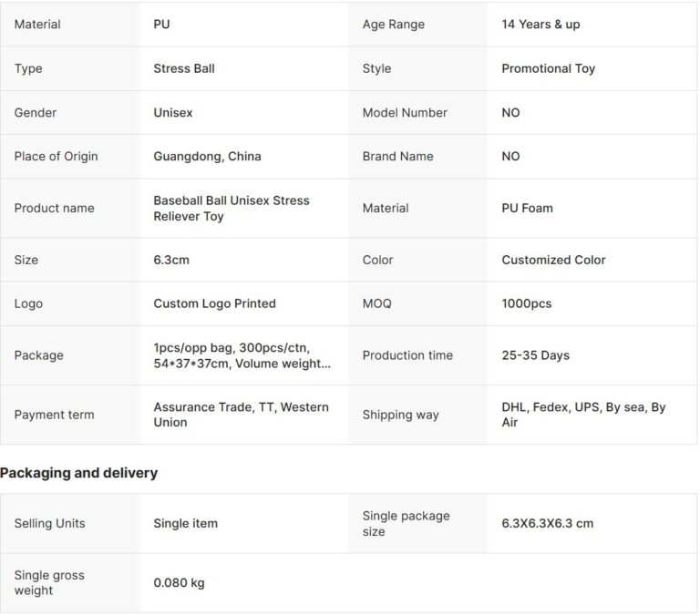The height and width of the screenshot is (616, 700).
Task: Select the "Unisex" gender value
Action: tap(173, 112)
